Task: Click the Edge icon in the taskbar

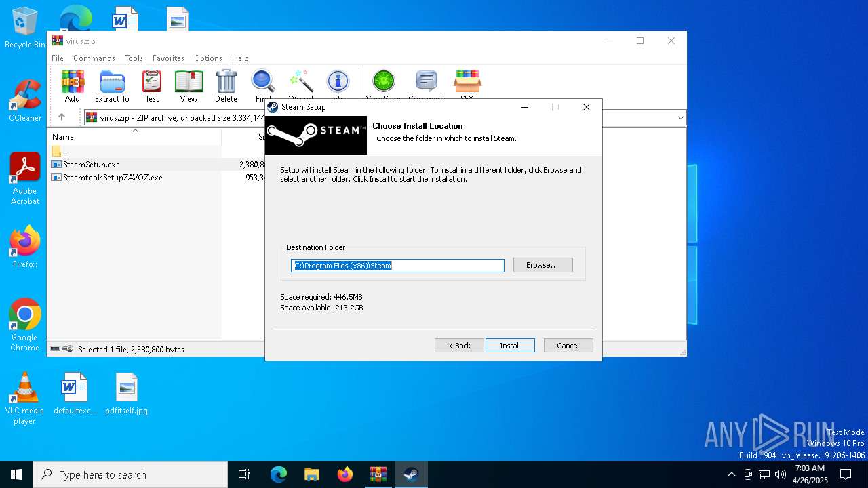Action: coord(279,474)
